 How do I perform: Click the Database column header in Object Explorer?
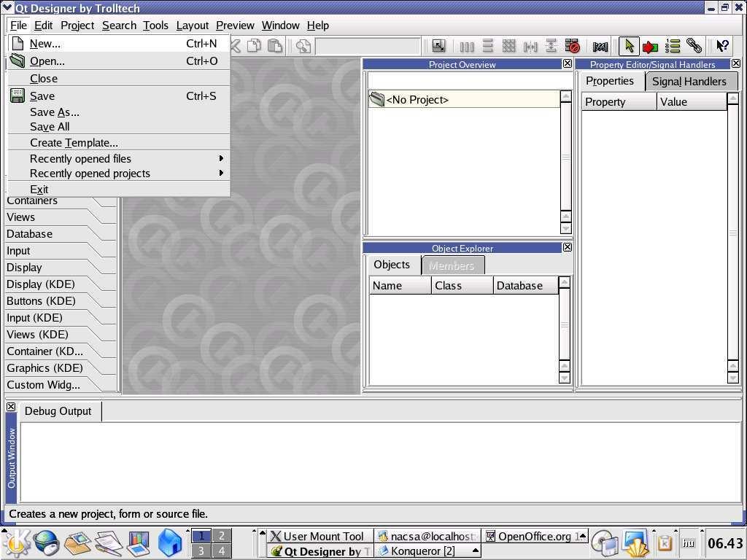click(x=525, y=286)
